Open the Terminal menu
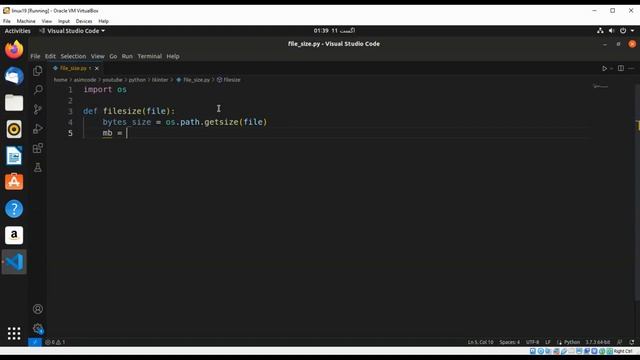 [149, 56]
